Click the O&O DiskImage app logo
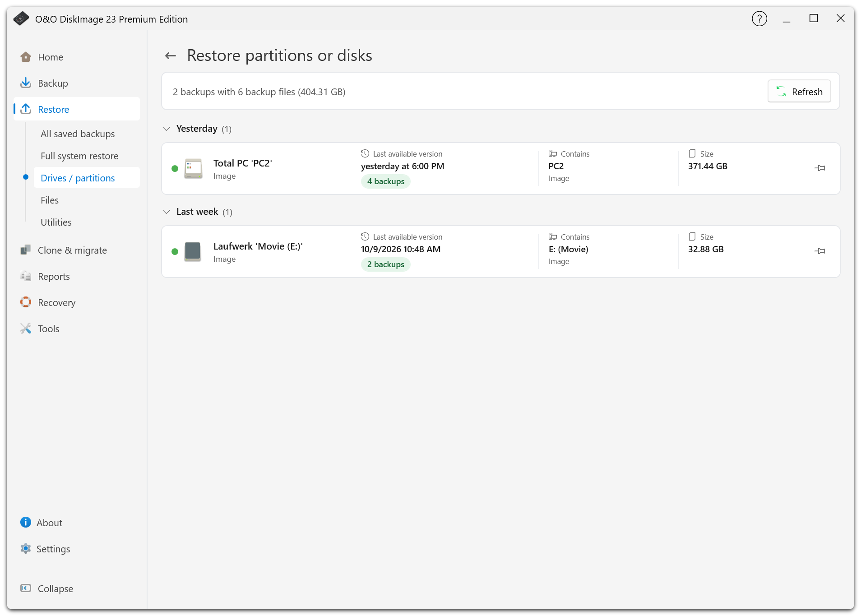This screenshot has width=861, height=616. [21, 19]
